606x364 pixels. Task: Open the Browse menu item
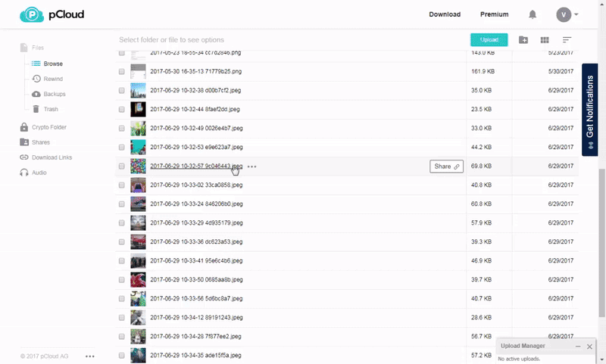point(53,64)
